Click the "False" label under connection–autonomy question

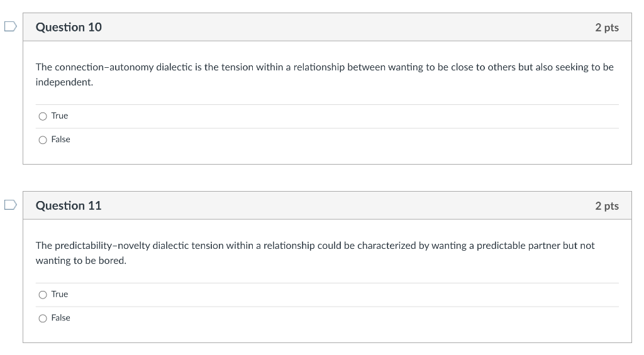tap(61, 139)
